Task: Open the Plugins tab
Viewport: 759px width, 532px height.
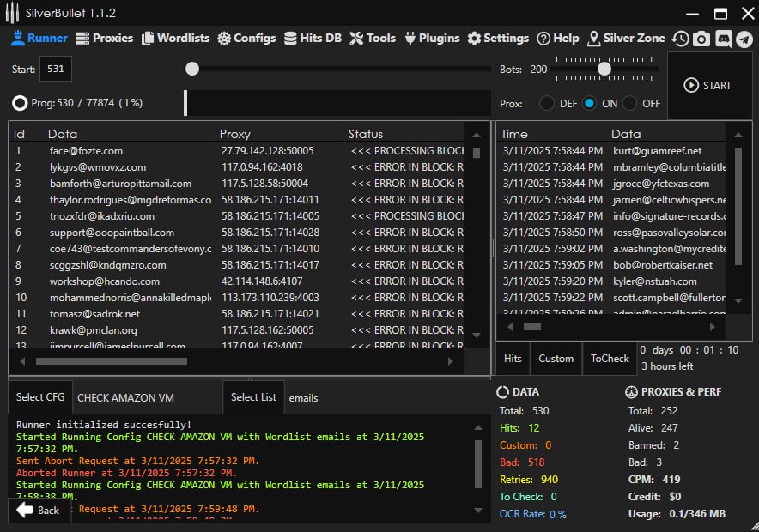Action: pyautogui.click(x=432, y=39)
